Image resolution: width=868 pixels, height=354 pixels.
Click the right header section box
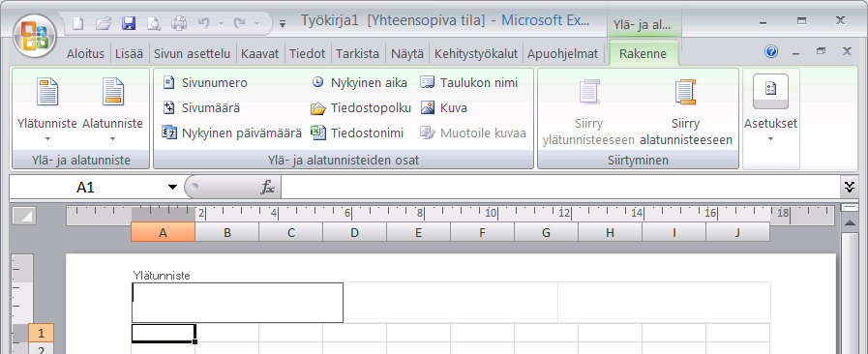(x=664, y=303)
